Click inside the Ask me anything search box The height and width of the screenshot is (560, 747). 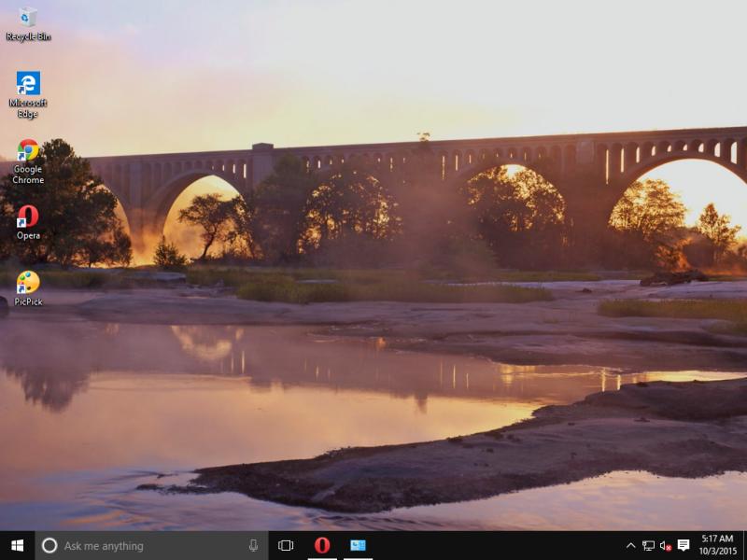(140, 546)
